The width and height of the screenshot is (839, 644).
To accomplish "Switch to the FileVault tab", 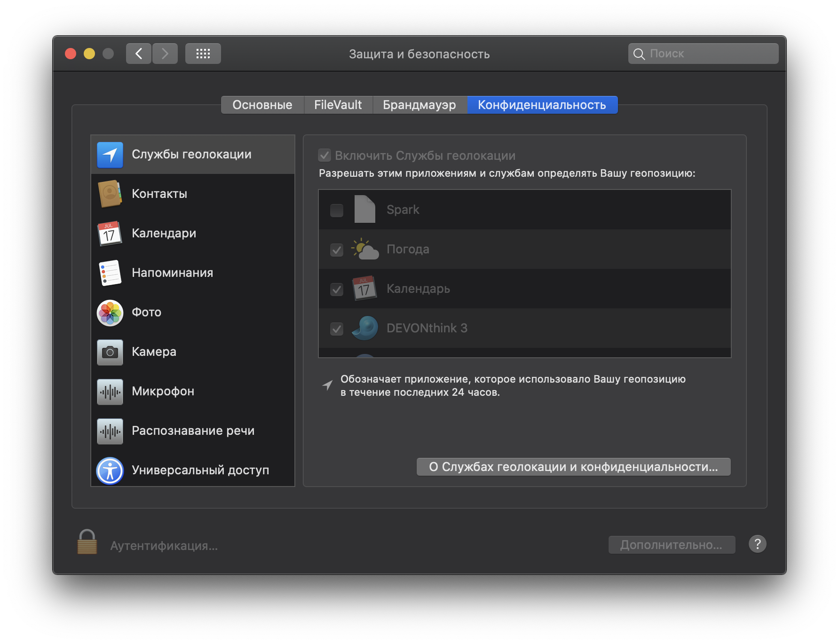I will coord(338,105).
